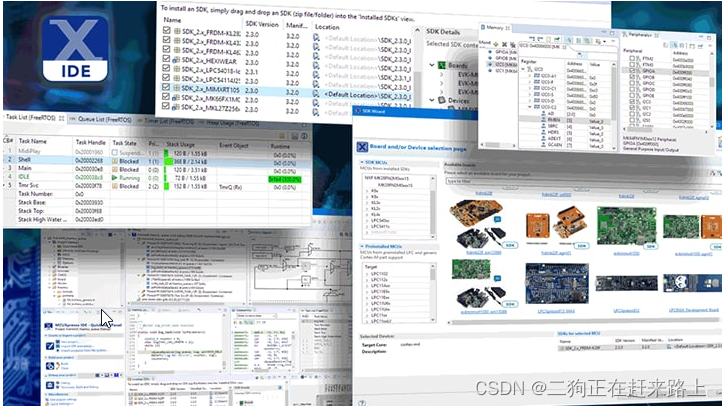Click single X remove icon in Memory view

pyautogui.click(x=504, y=45)
